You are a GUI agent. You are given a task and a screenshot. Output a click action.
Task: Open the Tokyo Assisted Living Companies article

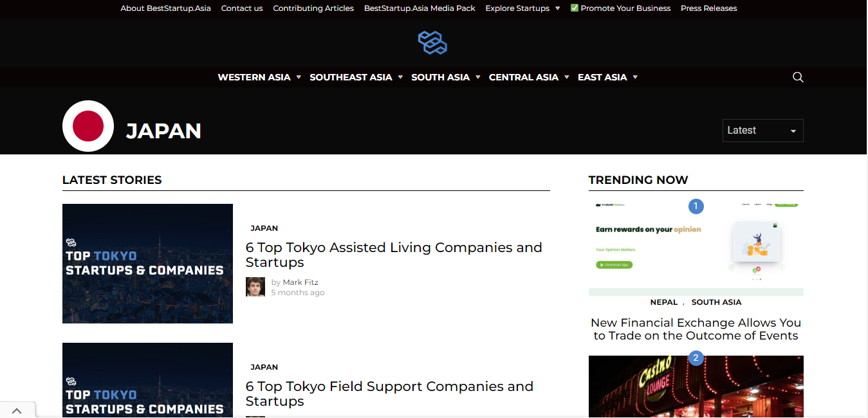393,255
